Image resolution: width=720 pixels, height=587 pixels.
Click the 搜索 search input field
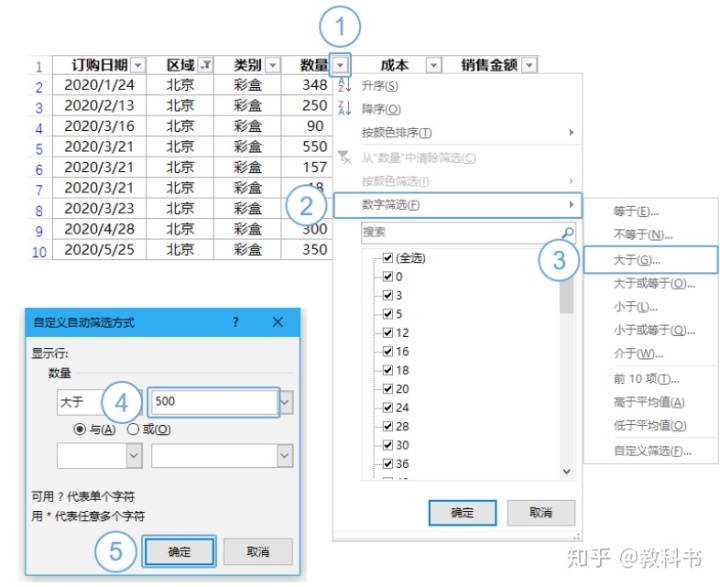point(468,232)
